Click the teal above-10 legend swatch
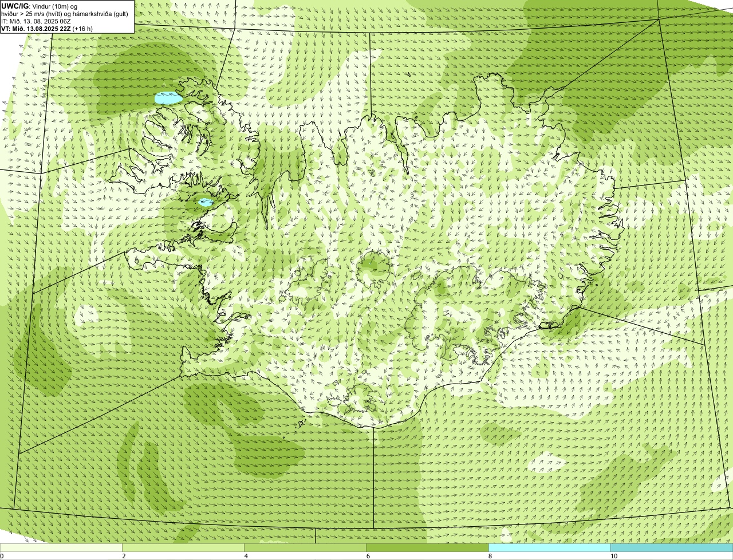The image size is (733, 560). [672, 548]
